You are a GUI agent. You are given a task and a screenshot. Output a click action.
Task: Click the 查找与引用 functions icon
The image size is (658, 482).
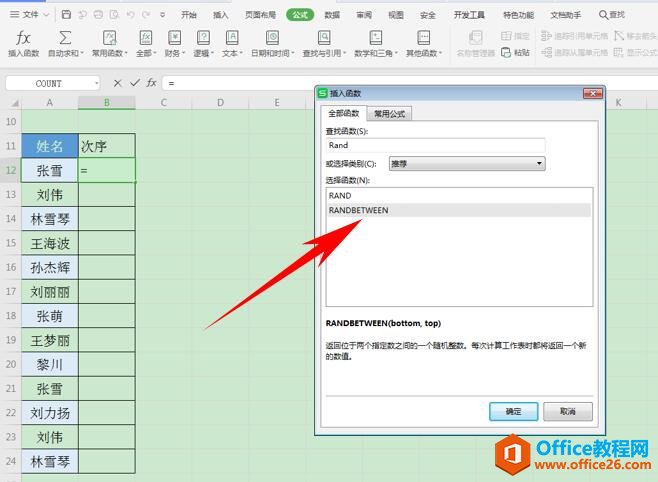pos(324,37)
